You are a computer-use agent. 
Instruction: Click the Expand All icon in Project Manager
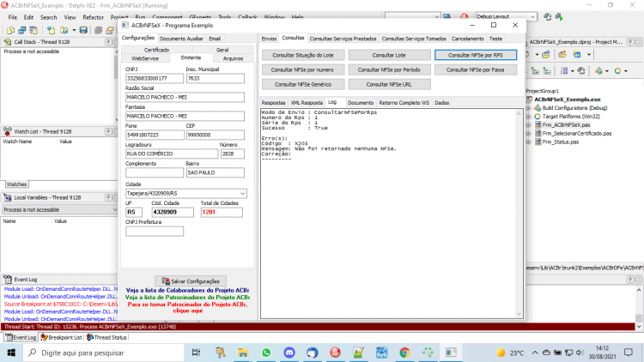(x=535, y=71)
